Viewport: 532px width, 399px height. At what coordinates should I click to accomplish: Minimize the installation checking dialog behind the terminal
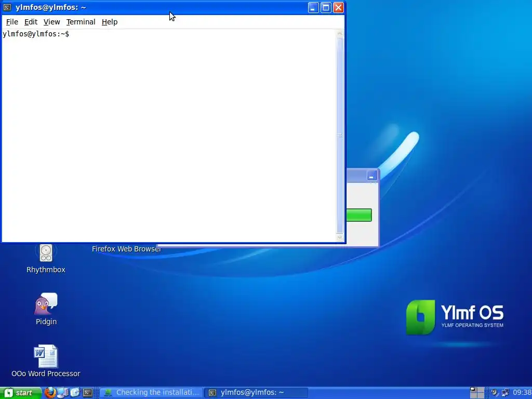[371, 176]
